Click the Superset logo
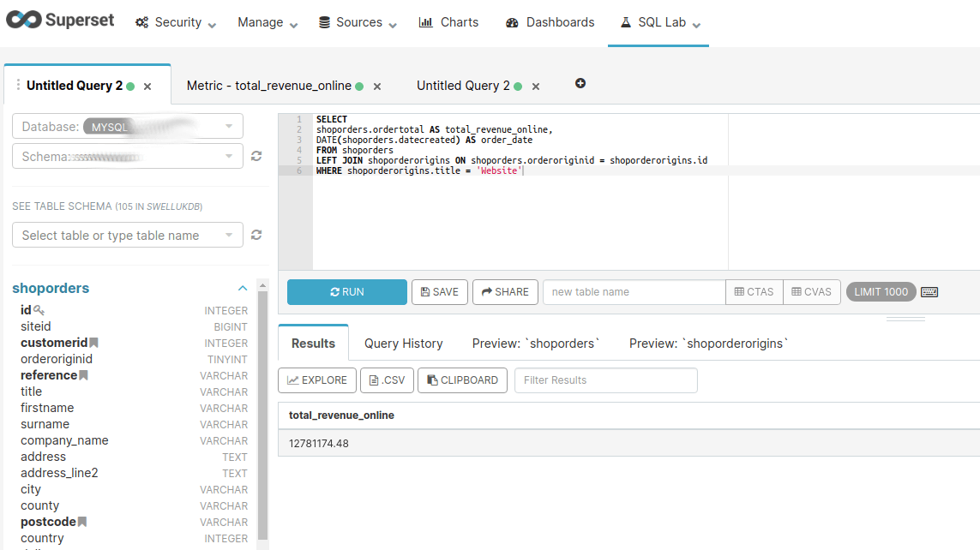The width and height of the screenshot is (980, 550). coord(60,21)
